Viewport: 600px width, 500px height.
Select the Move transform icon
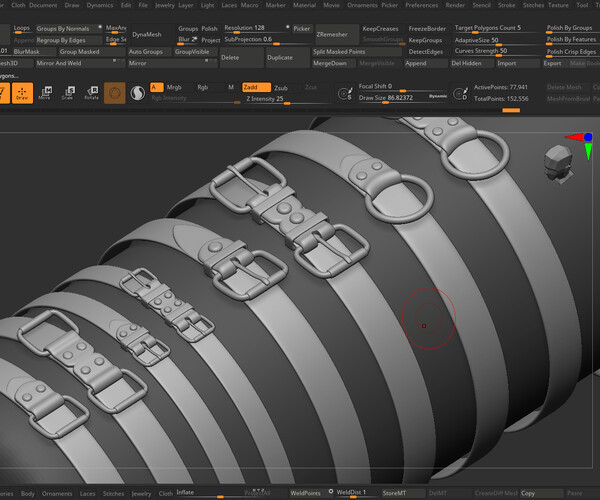(46, 93)
